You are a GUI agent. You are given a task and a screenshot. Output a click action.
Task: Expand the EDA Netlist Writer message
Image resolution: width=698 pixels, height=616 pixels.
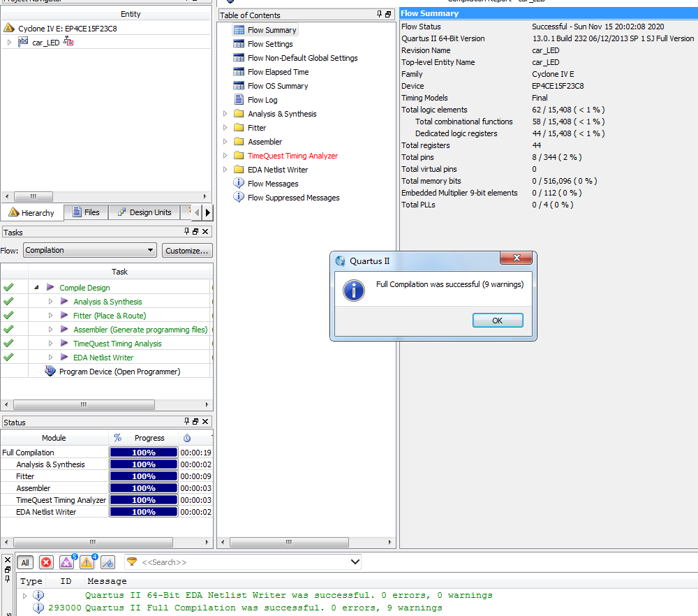point(24,596)
